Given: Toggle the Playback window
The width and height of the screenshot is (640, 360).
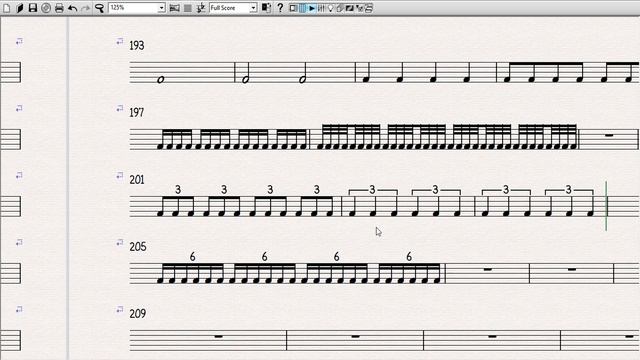Looking at the screenshot, I should click(312, 8).
